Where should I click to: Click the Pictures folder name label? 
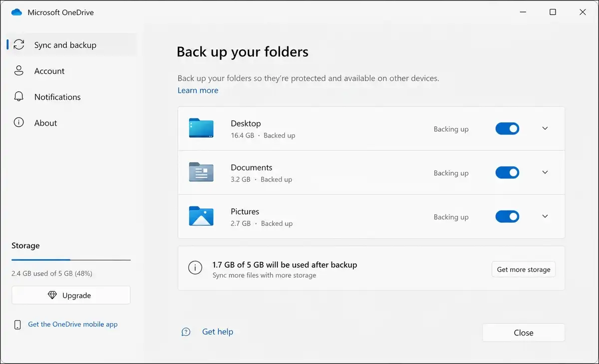point(245,211)
